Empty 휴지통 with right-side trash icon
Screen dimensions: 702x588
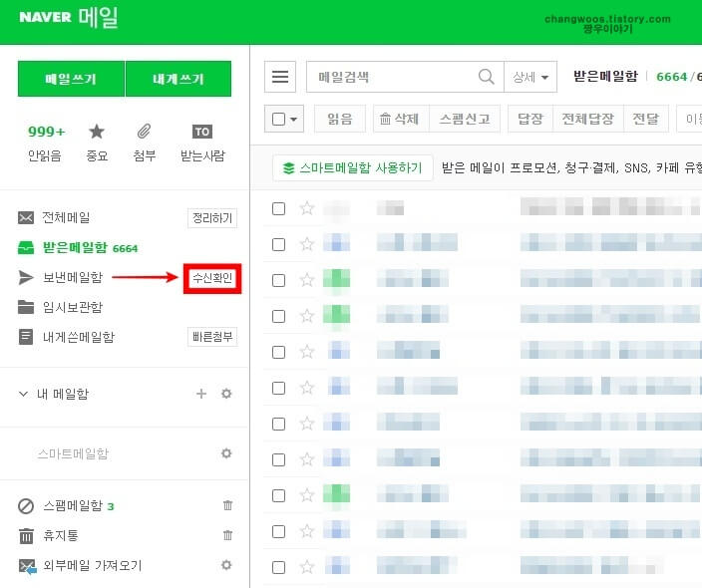click(x=228, y=535)
